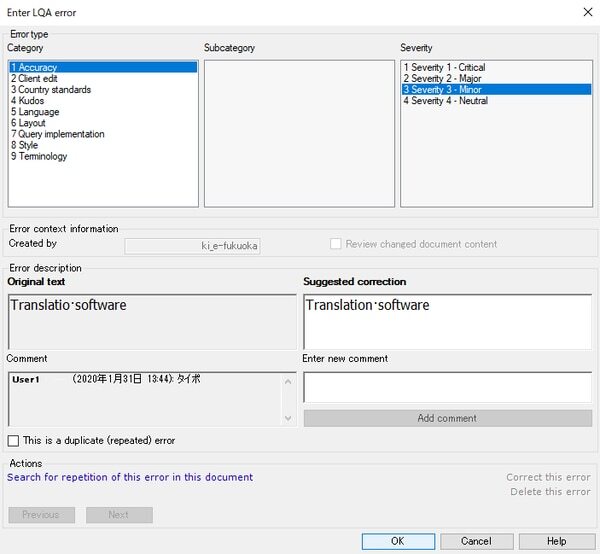Cancel the LQA error dialog

476,541
